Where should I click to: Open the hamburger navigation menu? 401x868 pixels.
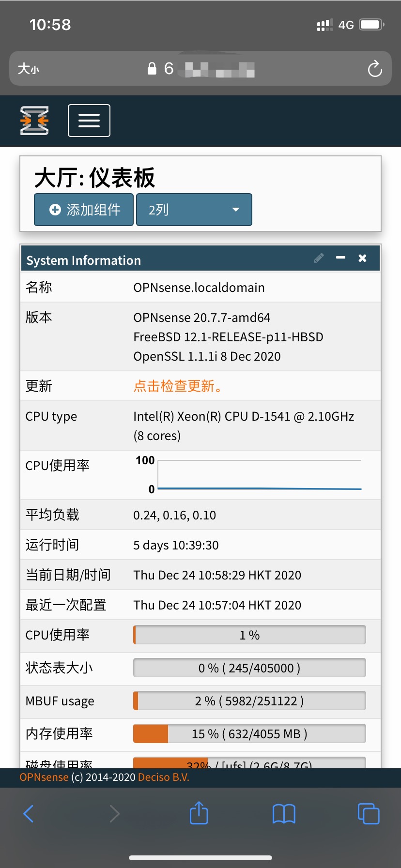[x=89, y=121]
